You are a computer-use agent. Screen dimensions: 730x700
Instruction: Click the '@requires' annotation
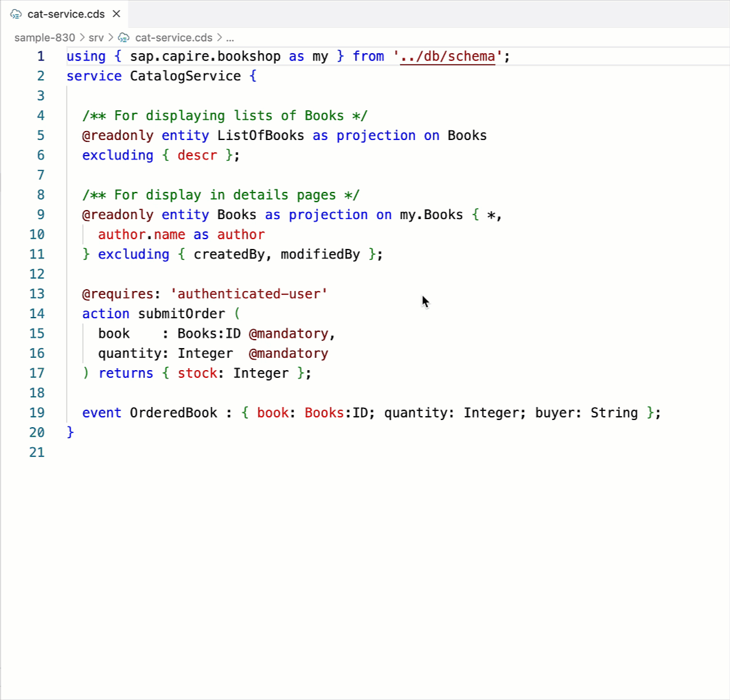click(x=117, y=294)
